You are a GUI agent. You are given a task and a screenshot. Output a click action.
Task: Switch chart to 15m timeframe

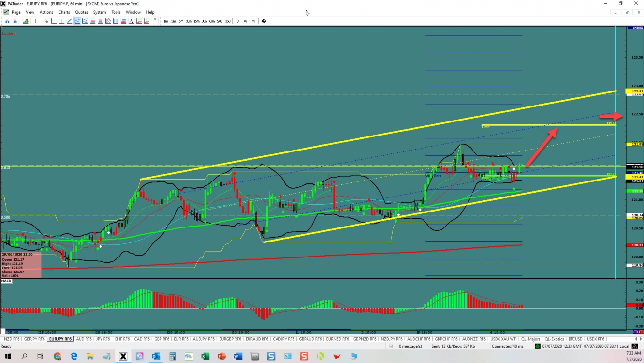(x=197, y=21)
